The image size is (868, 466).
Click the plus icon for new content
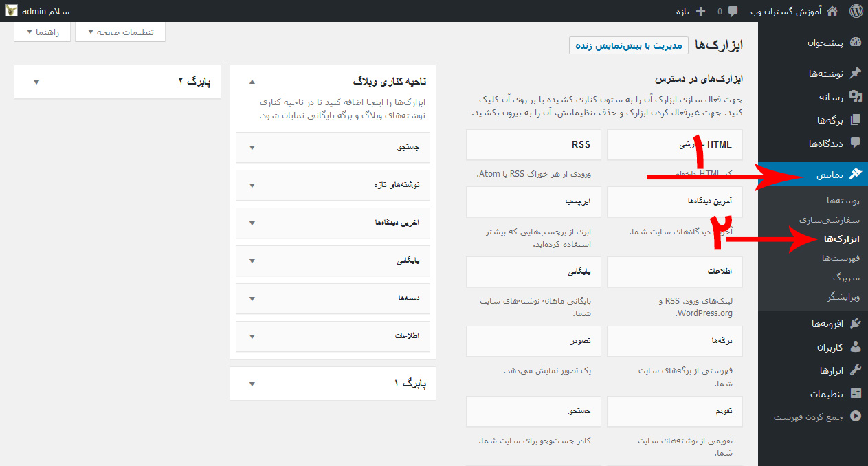point(701,12)
